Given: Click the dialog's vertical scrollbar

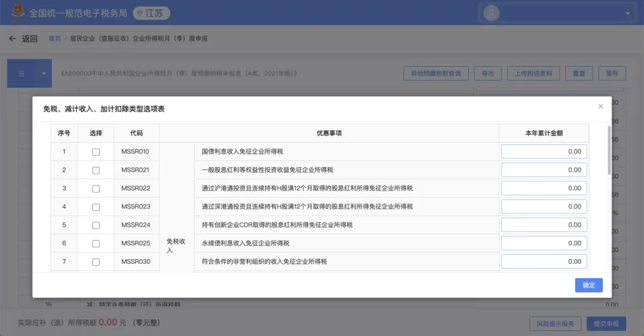Looking at the screenshot, I should coord(608,149).
